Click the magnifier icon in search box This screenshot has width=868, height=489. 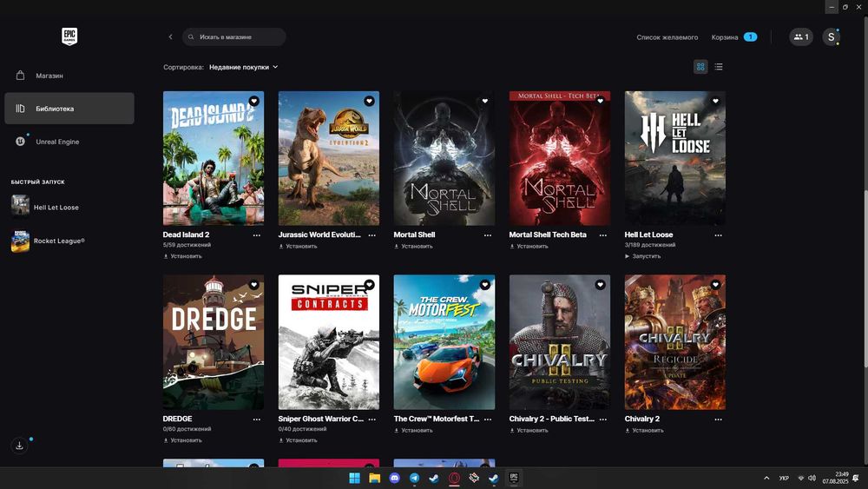click(x=191, y=37)
